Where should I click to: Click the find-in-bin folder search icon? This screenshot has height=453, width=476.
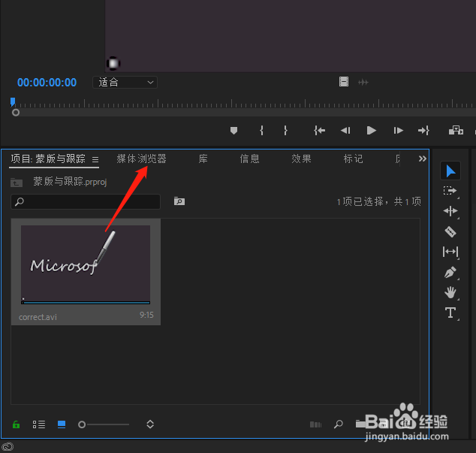(179, 201)
